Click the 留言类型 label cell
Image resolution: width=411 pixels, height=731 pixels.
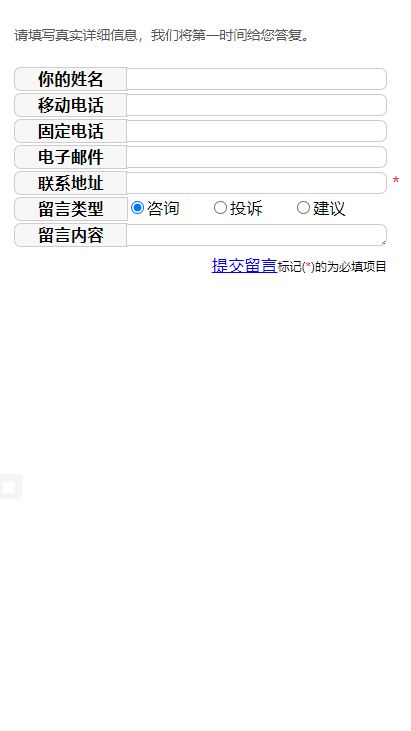(70, 209)
